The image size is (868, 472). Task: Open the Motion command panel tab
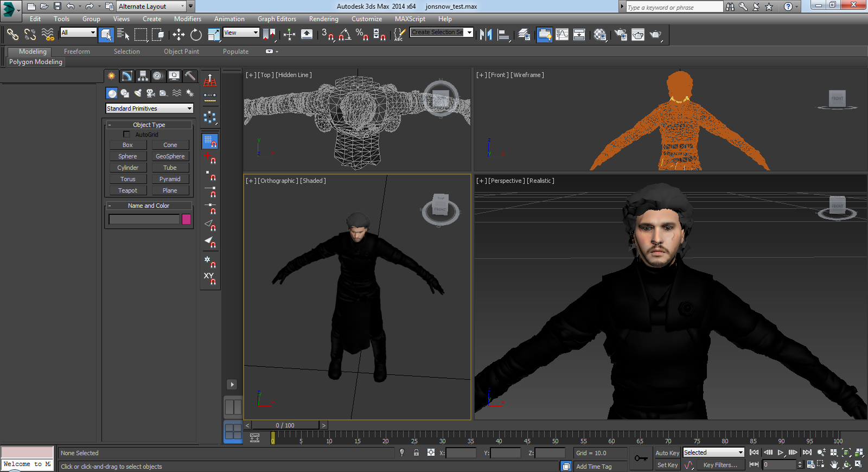point(157,76)
